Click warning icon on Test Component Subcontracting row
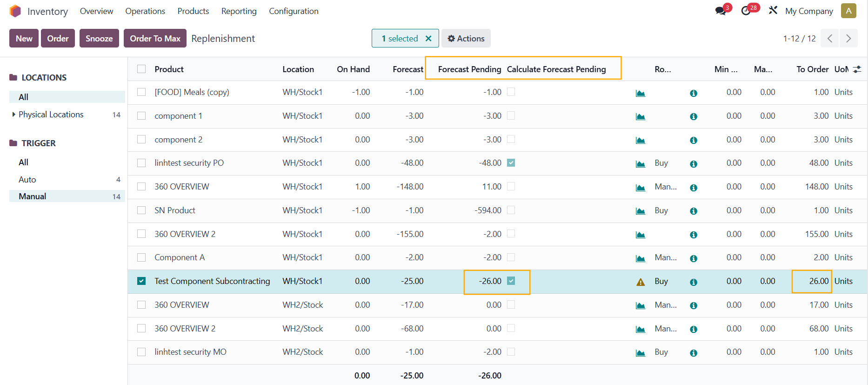The width and height of the screenshot is (868, 385). (x=640, y=282)
